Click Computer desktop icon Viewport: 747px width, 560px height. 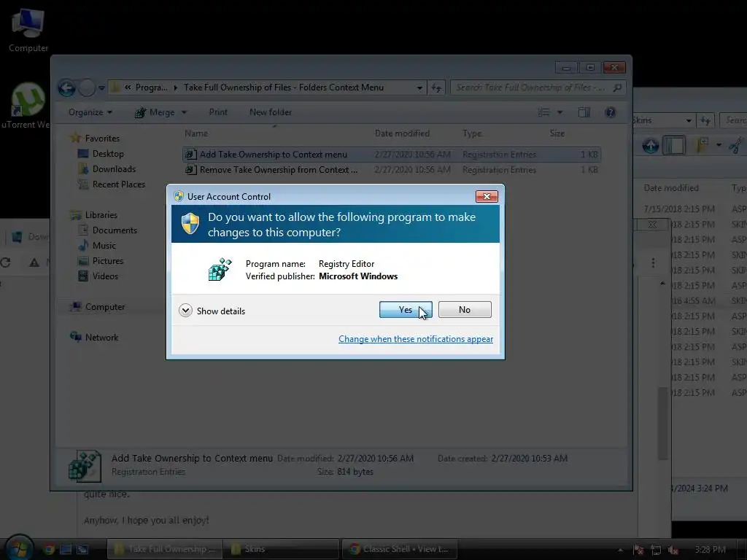pos(28,29)
